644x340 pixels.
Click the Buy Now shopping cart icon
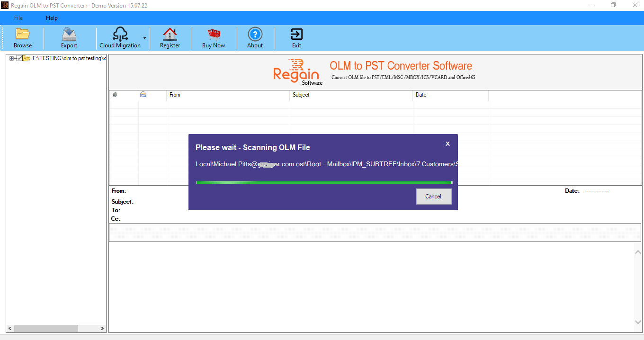coord(214,37)
